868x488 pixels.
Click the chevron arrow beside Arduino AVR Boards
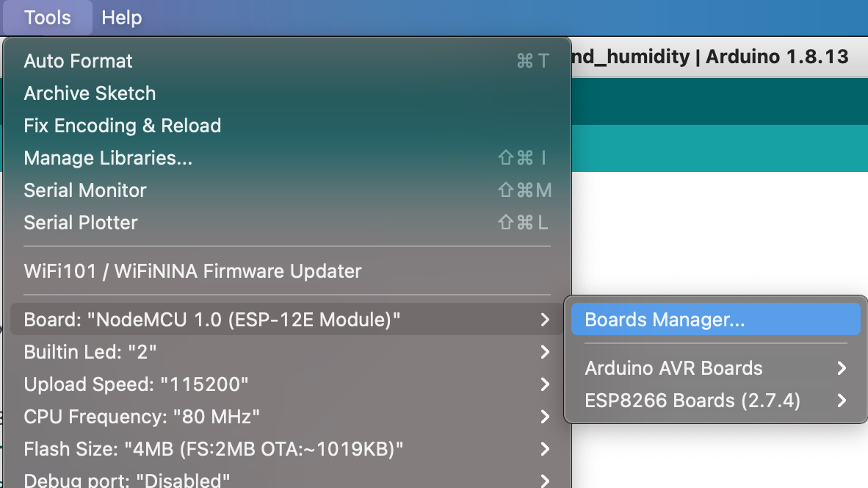tap(842, 368)
